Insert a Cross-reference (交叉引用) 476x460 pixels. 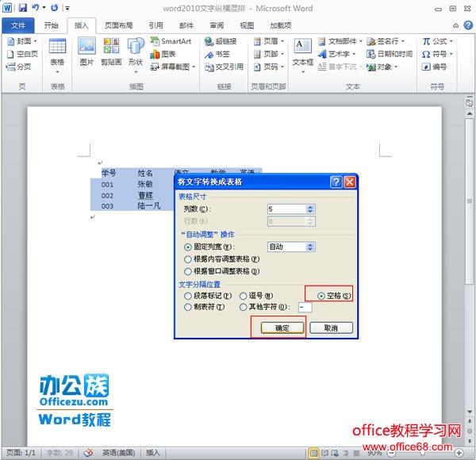pos(224,67)
